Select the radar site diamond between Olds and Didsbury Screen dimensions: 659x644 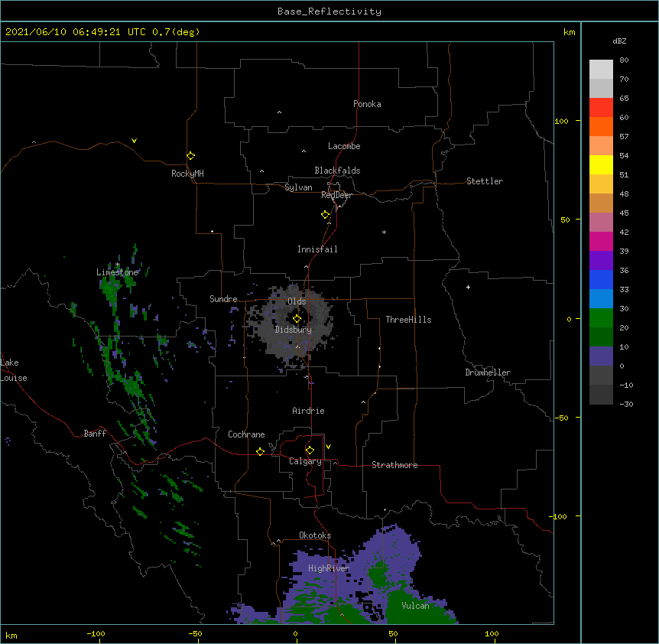click(x=297, y=319)
